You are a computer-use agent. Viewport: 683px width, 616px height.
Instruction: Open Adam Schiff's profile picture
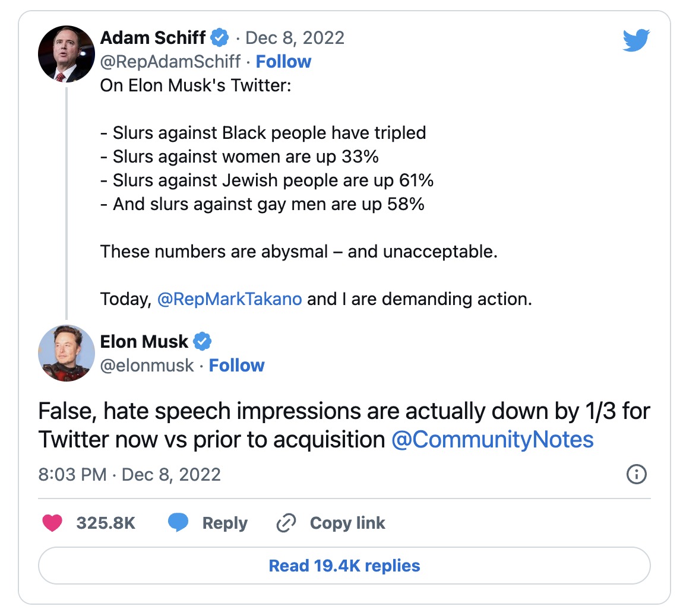(67, 54)
